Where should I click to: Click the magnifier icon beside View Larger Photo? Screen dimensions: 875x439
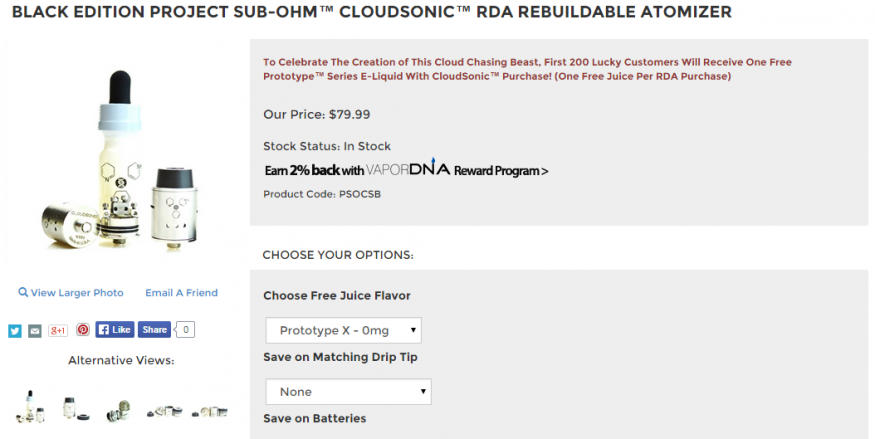(23, 293)
